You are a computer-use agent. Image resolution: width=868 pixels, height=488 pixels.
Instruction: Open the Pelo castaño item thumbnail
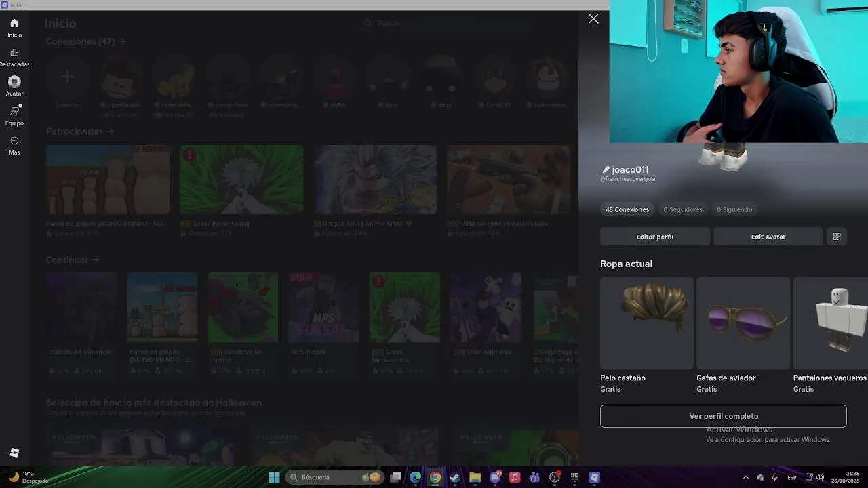coord(647,323)
